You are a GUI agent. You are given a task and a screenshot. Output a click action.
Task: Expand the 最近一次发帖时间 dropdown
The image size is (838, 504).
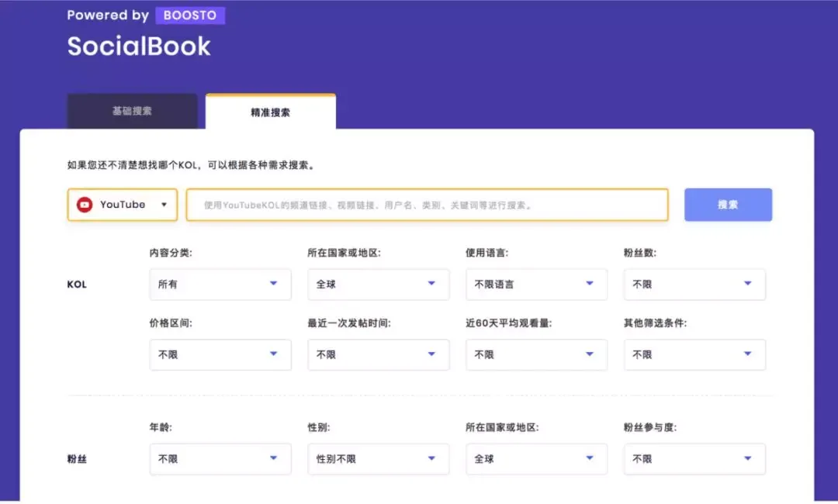click(x=379, y=354)
